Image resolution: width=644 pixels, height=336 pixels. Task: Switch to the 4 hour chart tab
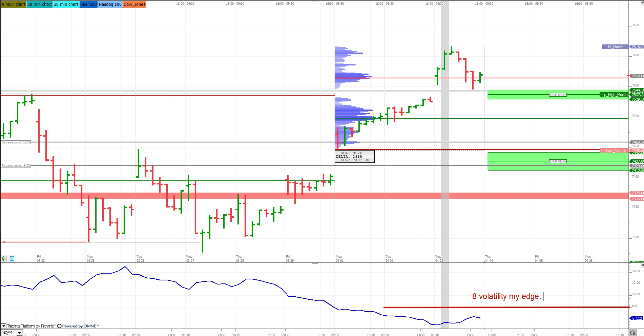[14, 4]
